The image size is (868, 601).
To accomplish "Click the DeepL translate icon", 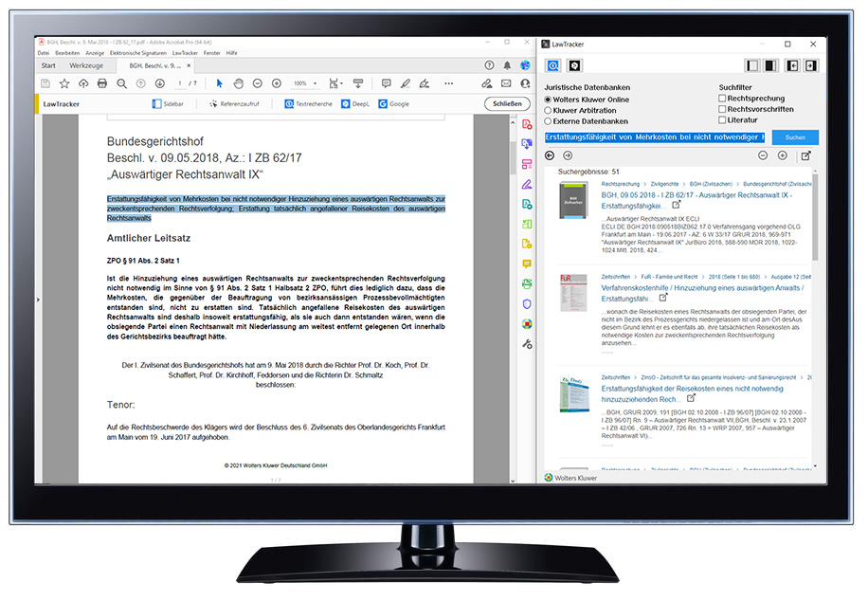I will tap(346, 104).
